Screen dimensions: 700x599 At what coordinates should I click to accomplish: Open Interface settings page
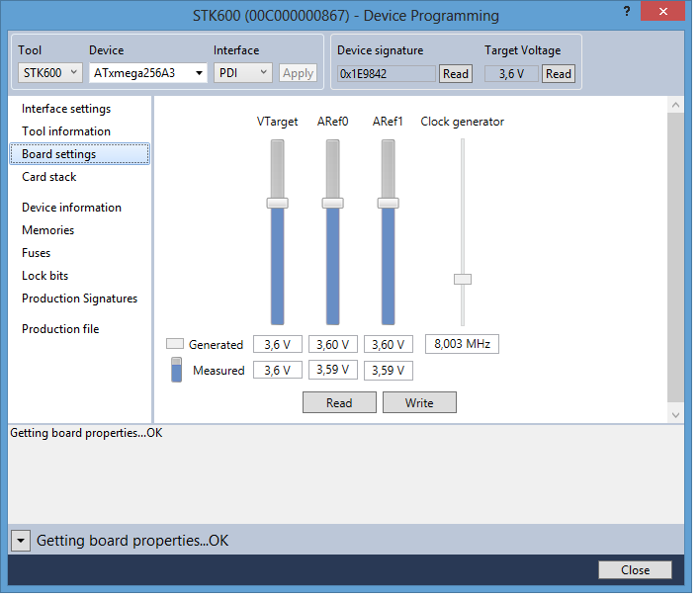pos(67,110)
